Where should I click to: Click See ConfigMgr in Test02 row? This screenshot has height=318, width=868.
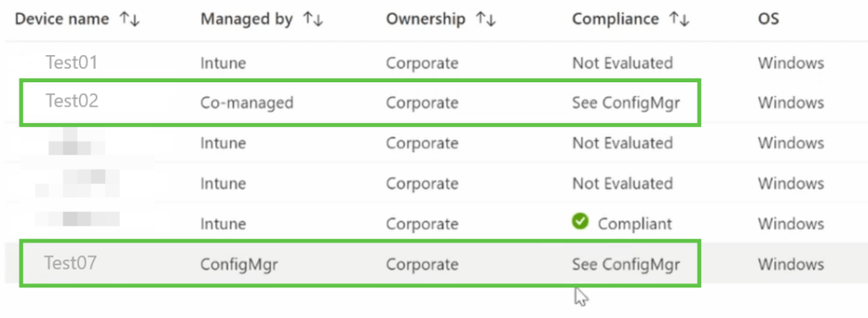pos(626,103)
